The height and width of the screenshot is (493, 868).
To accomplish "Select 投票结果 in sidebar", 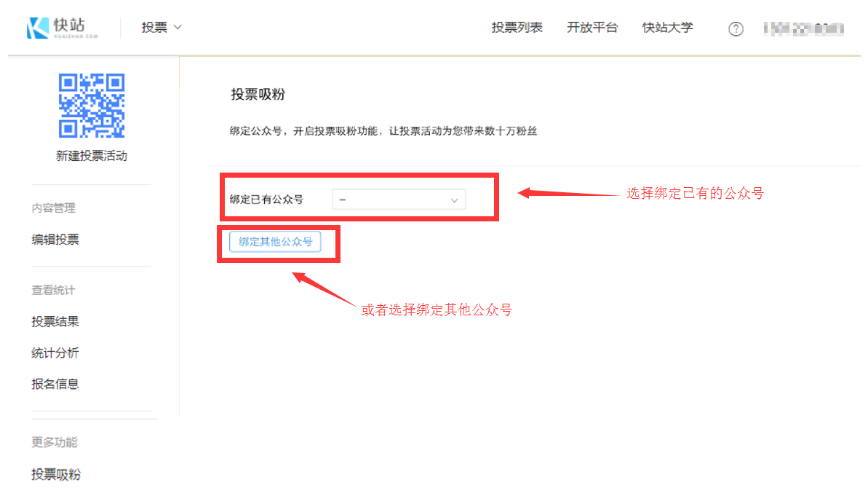I will click(x=55, y=322).
